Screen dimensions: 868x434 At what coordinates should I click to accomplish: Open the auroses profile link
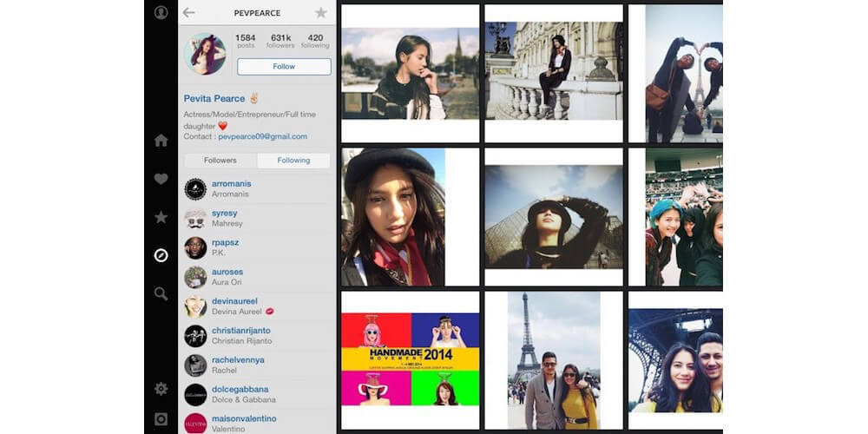(x=227, y=271)
